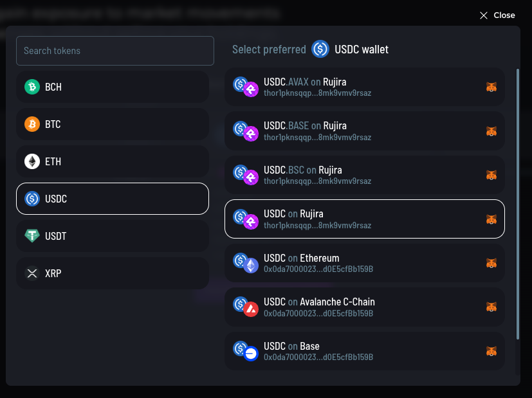Click the orange BTC coin icon
This screenshot has width=532, height=398.
tap(32, 124)
